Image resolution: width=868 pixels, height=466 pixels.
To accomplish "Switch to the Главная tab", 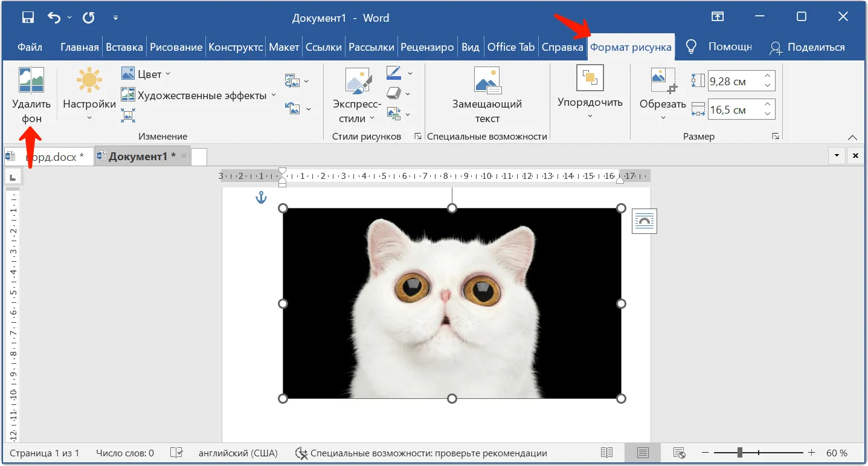I will point(80,47).
